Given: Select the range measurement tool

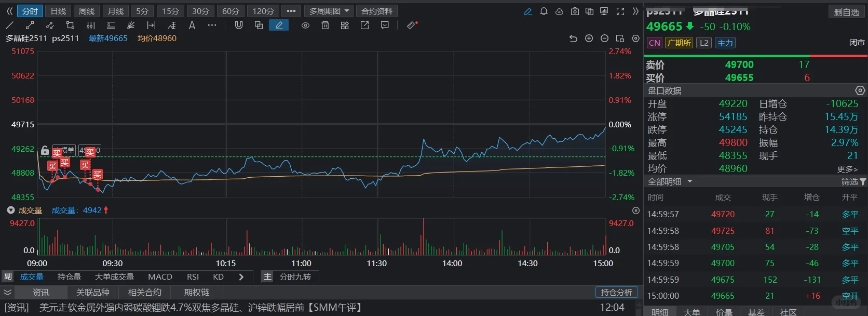Looking at the screenshot, I should click(151, 25).
